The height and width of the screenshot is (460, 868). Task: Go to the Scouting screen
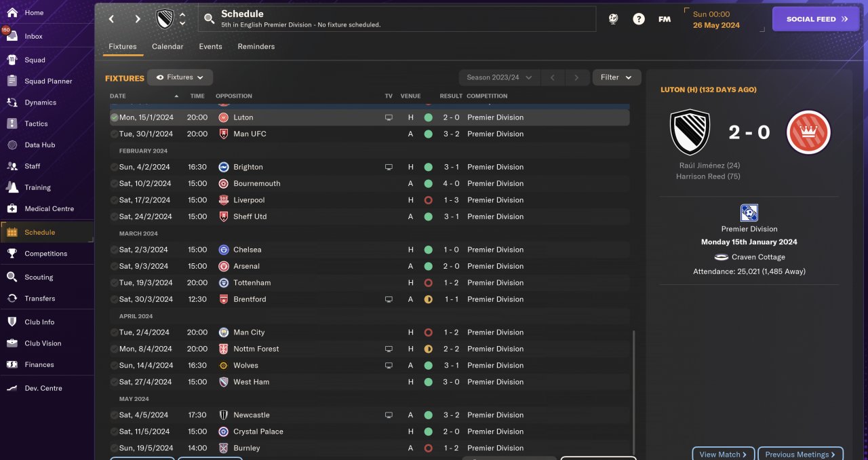(39, 277)
